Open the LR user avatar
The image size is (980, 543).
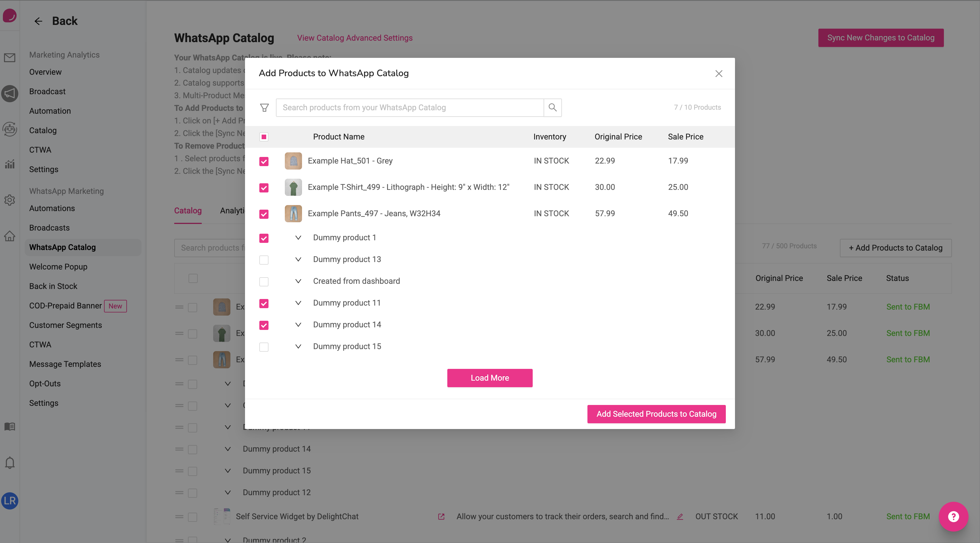click(x=9, y=501)
